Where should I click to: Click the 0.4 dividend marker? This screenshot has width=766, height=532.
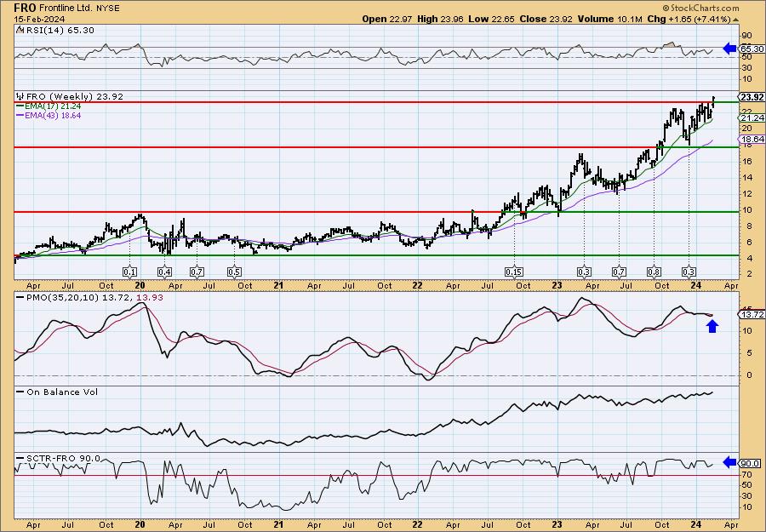tap(164, 272)
